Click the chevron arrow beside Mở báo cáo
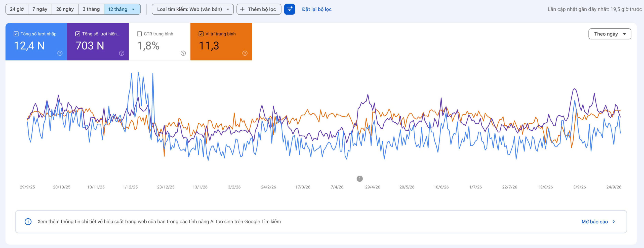 coord(614,222)
